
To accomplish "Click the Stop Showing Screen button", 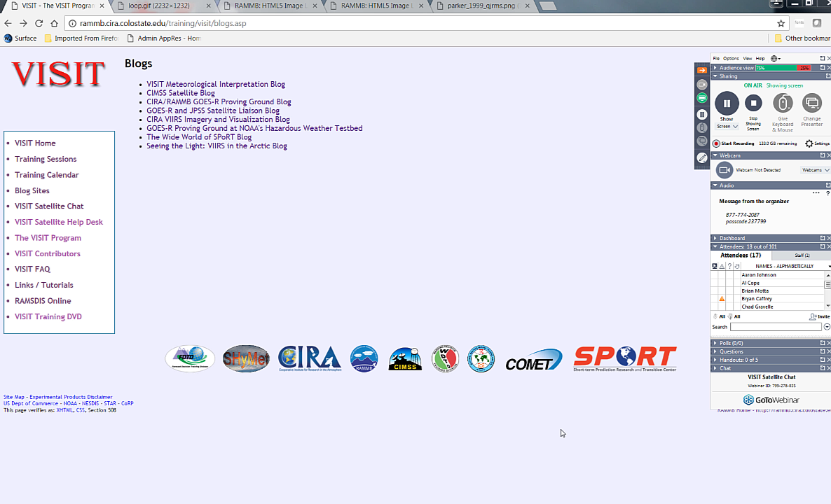I will (x=753, y=104).
